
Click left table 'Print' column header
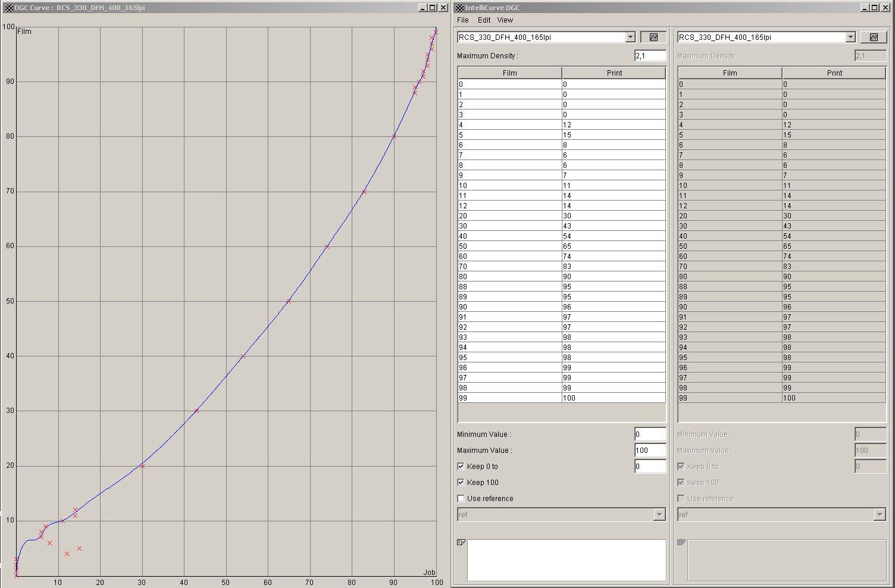click(614, 73)
